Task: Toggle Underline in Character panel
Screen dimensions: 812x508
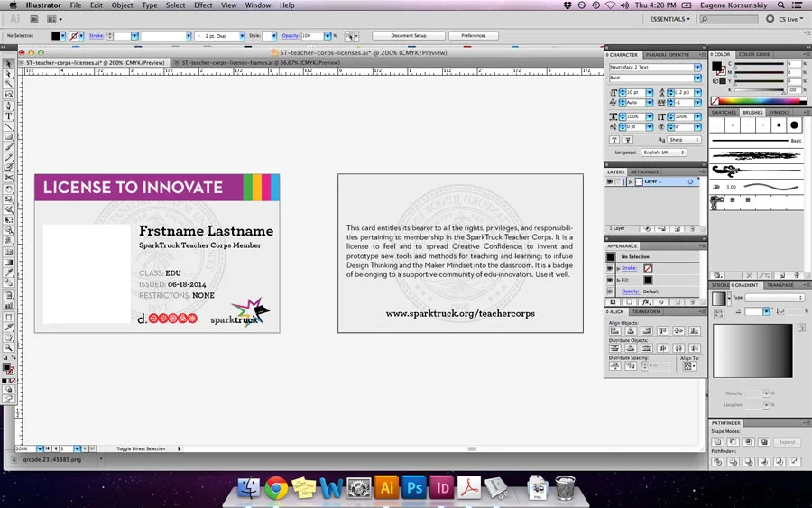Action: (x=614, y=141)
